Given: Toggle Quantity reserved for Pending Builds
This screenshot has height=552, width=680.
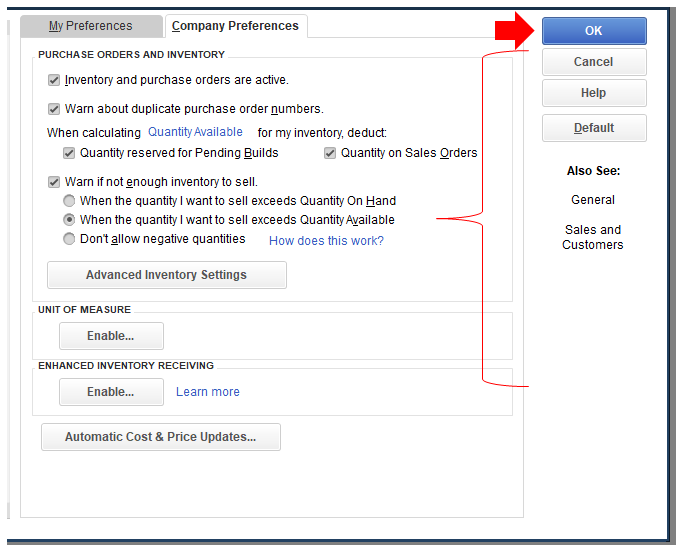Looking at the screenshot, I should tap(69, 153).
